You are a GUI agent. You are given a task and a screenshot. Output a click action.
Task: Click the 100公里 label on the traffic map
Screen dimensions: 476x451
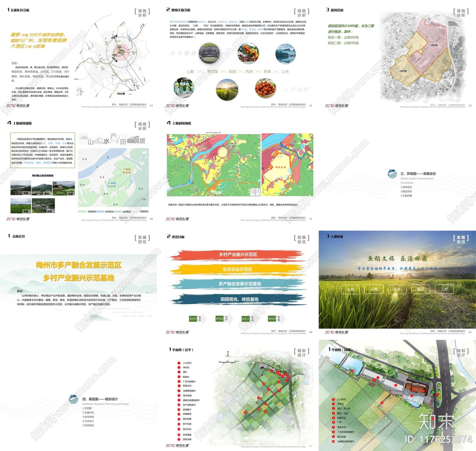pos(121,94)
